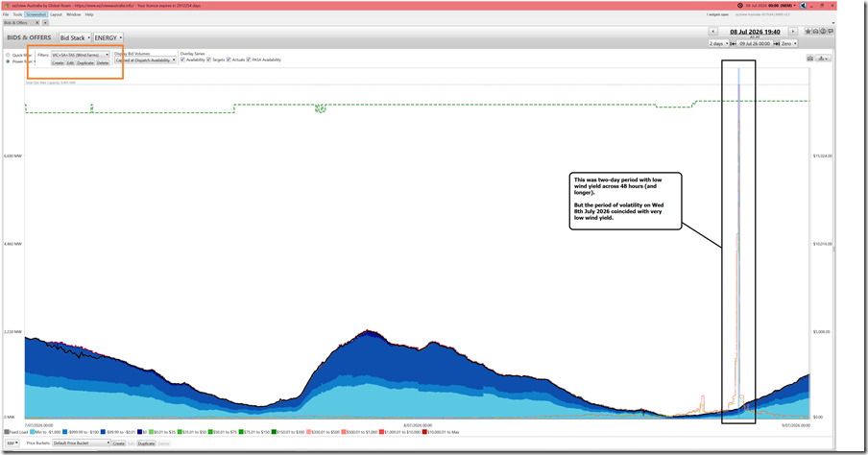Click Delete button under Filters
868x455 pixels.
coord(103,62)
